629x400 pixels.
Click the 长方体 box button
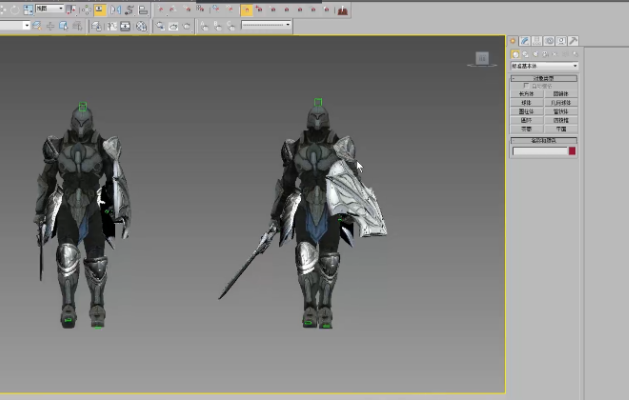pos(527,94)
